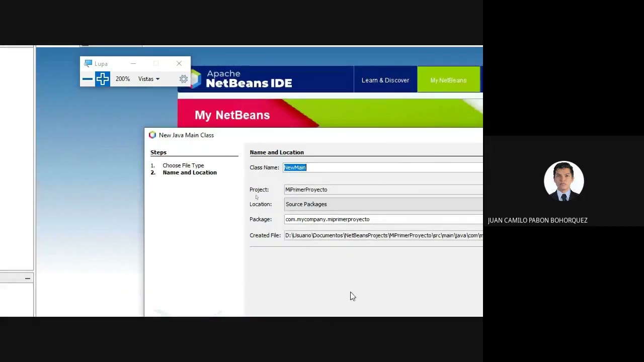Switch to Learn & Discover tab
The height and width of the screenshot is (362, 644).
[x=385, y=80]
